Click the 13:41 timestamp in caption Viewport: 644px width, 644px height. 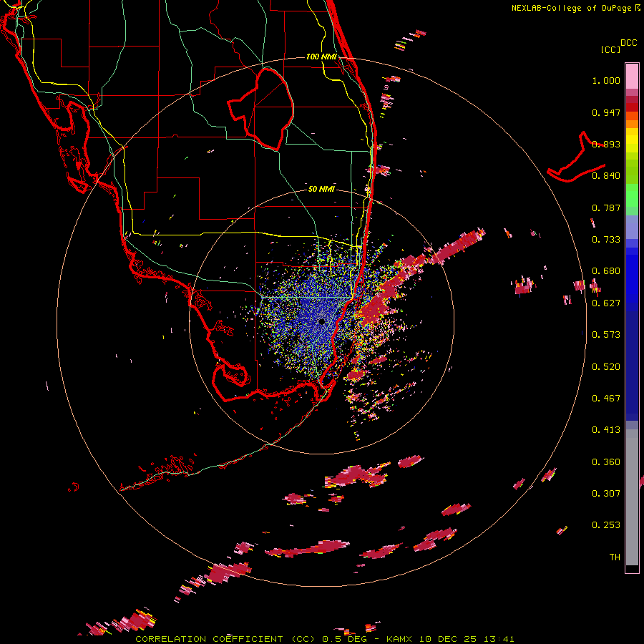pos(499,639)
